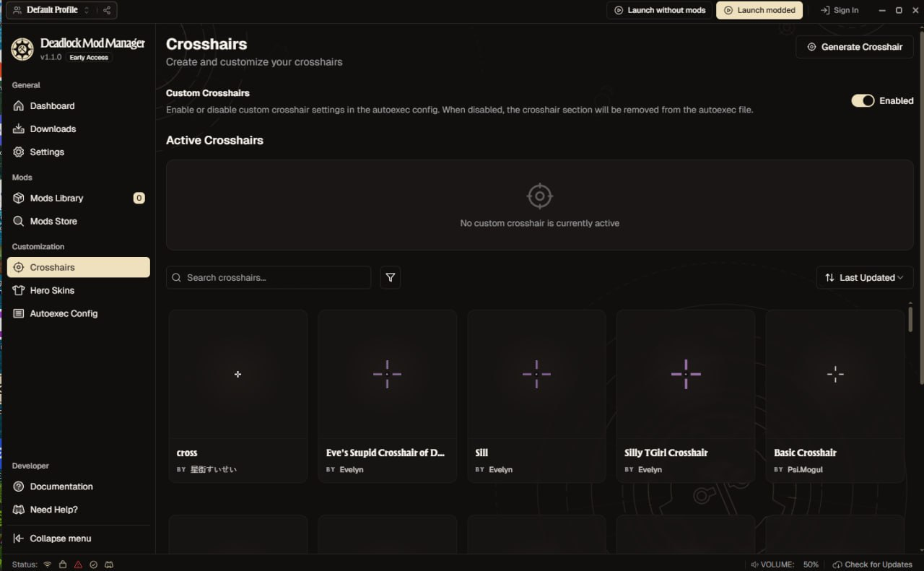Click the filter funnel icon beside the search box

pos(391,277)
